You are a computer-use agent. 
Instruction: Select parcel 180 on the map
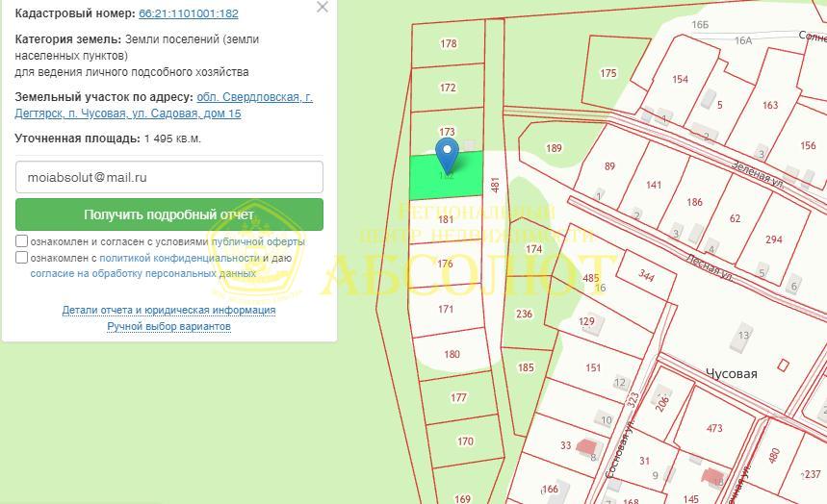[x=452, y=354]
